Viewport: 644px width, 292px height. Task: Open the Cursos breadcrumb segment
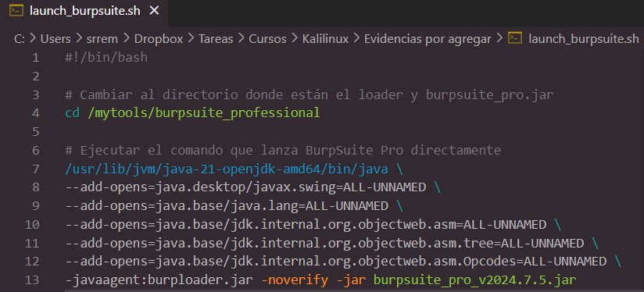[267, 39]
